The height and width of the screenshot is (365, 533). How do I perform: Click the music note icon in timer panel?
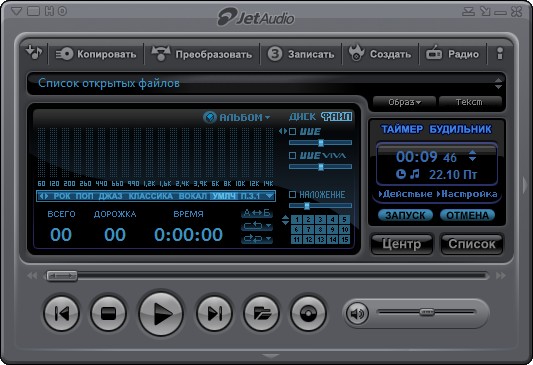(414, 174)
